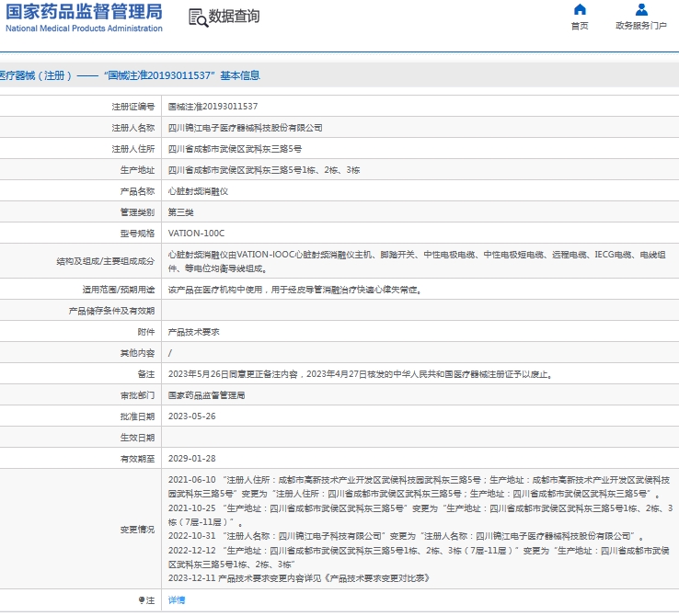Click the change entry dated 2021-10-25
This screenshot has height=616, width=679.
point(420,515)
